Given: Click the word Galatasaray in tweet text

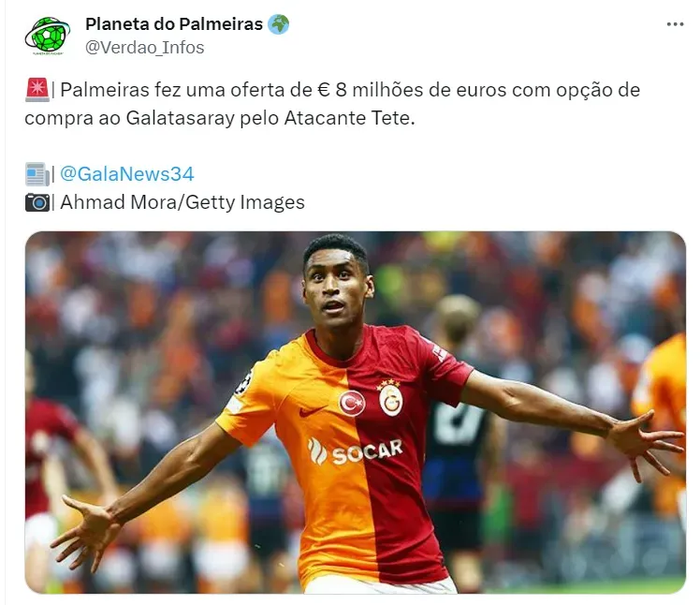Looking at the screenshot, I should pos(180,118).
